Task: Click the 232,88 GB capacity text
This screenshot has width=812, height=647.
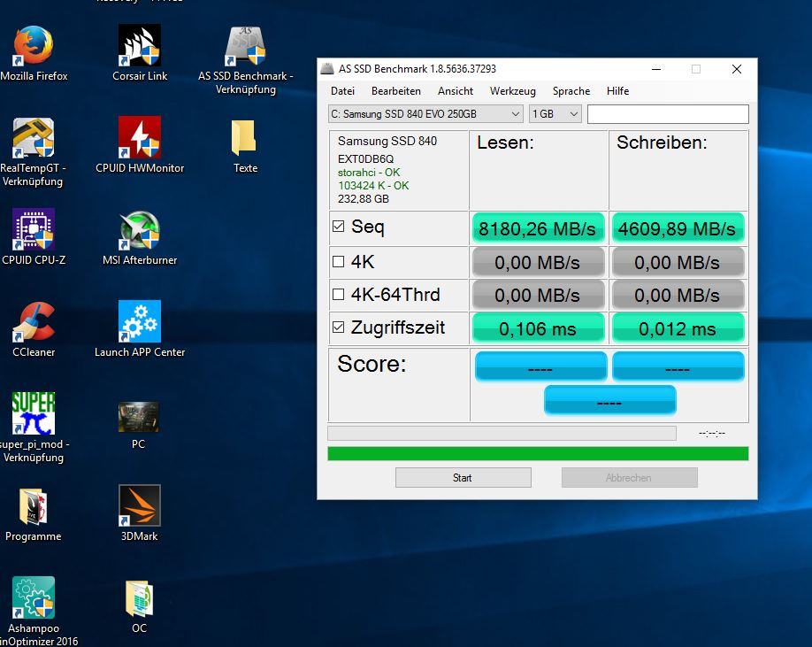Action: point(364,199)
